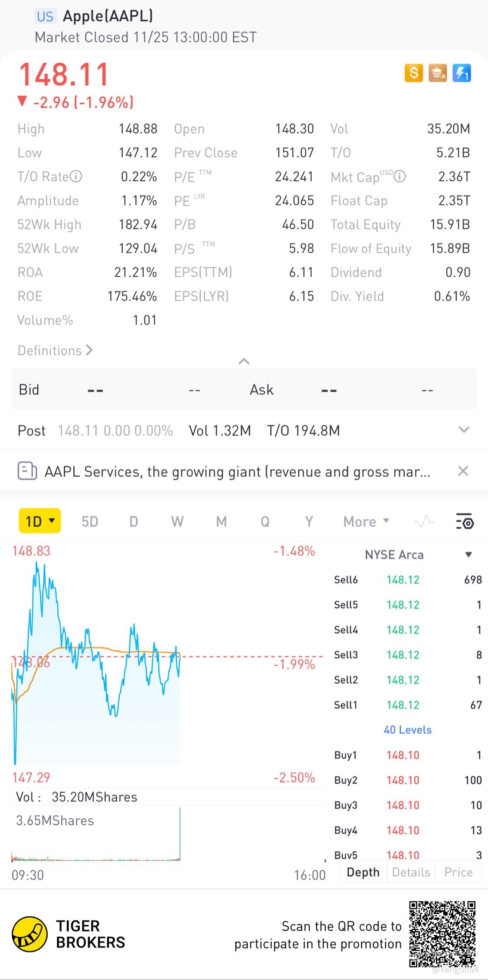Tap the promotion QR code
The image size is (488, 980).
click(442, 934)
